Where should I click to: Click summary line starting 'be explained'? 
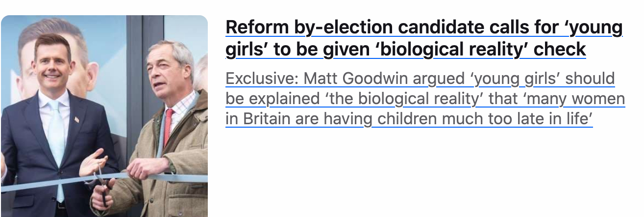point(425,99)
